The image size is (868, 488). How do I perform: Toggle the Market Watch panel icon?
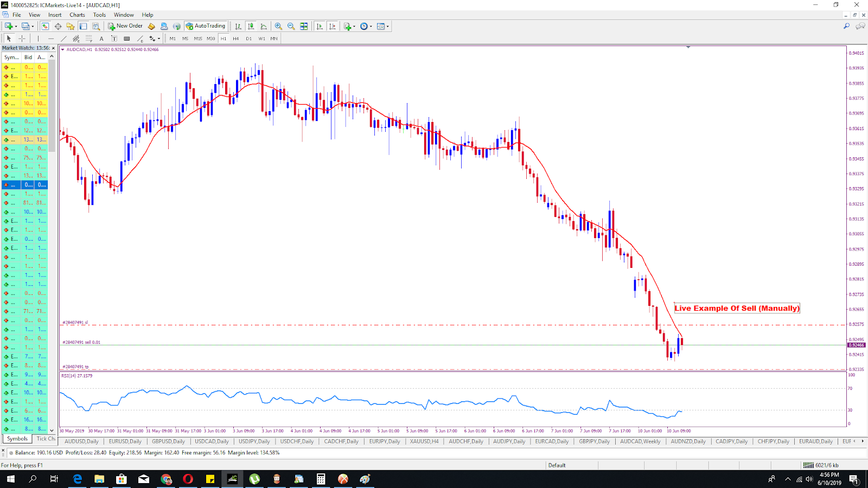45,26
